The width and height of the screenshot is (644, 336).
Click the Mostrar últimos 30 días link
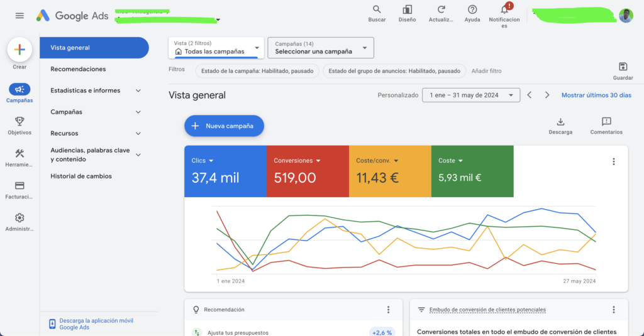tap(596, 95)
